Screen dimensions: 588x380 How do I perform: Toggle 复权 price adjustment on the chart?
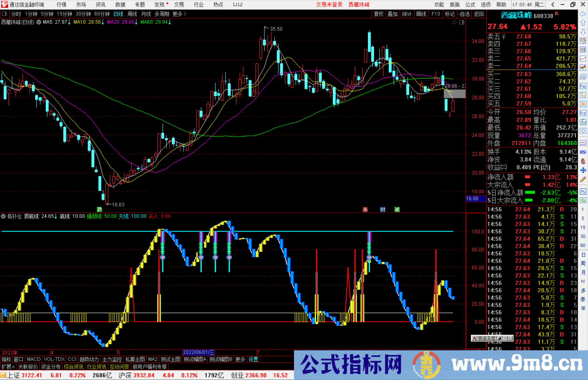point(379,14)
